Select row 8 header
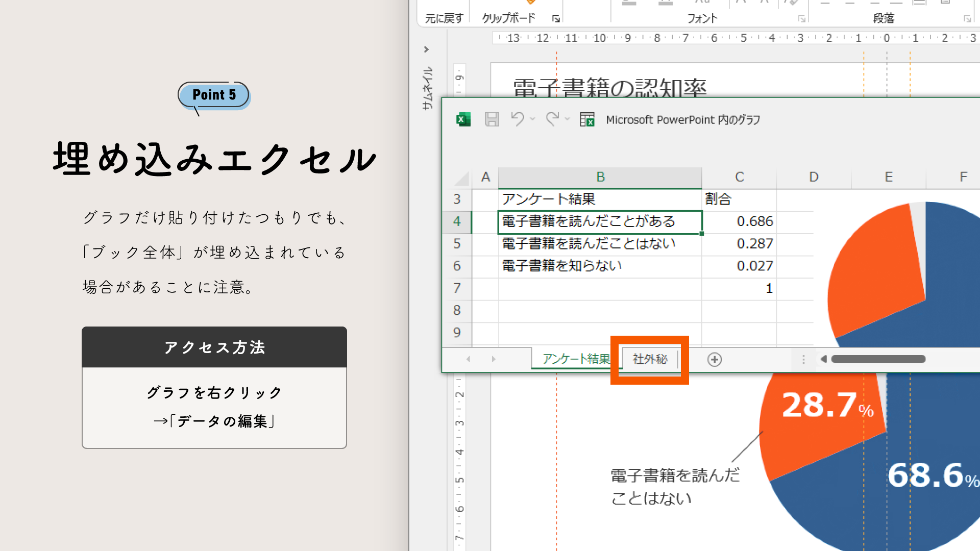The height and width of the screenshot is (551, 980). [x=457, y=310]
